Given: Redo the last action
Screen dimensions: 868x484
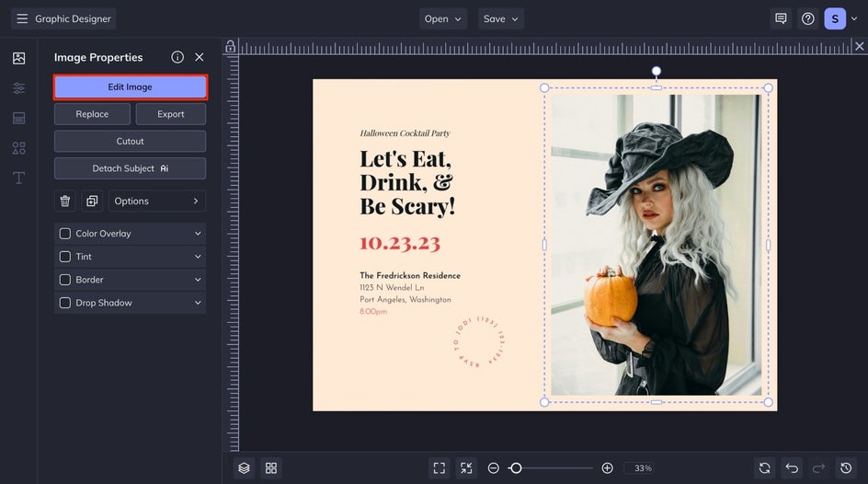Looking at the screenshot, I should click(x=818, y=468).
